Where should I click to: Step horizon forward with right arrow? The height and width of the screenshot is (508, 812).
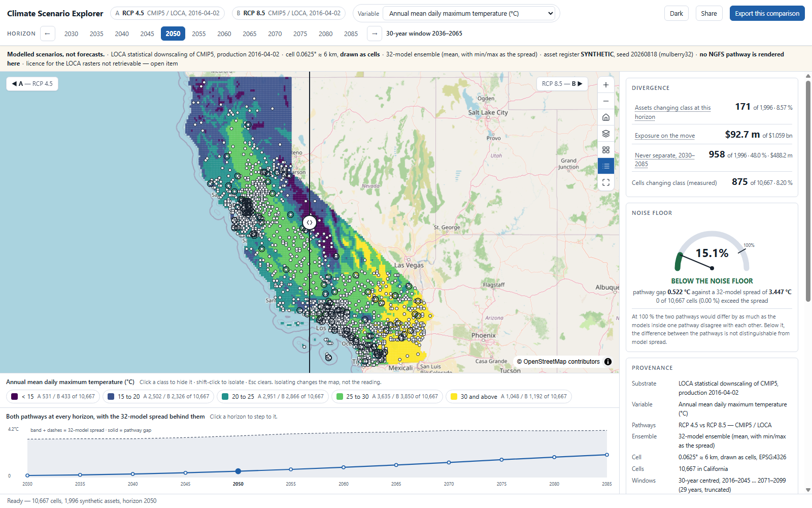pos(375,34)
